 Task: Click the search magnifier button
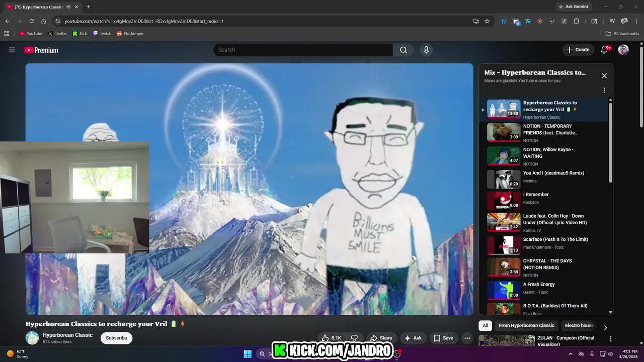404,50
